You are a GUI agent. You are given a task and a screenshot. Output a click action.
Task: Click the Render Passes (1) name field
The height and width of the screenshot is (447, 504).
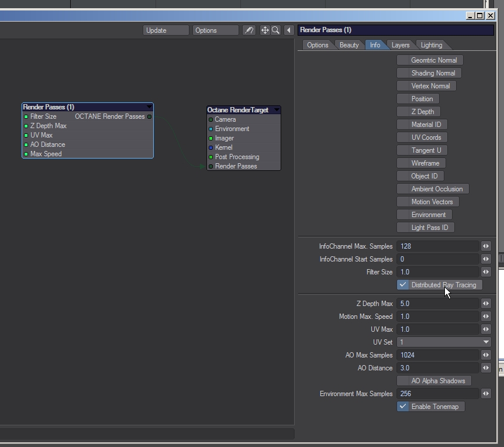coord(396,30)
